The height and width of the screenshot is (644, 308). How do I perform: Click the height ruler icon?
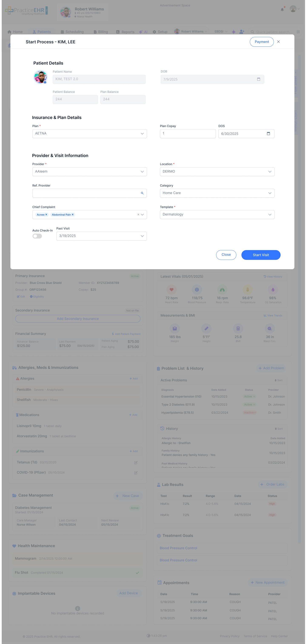(x=206, y=328)
